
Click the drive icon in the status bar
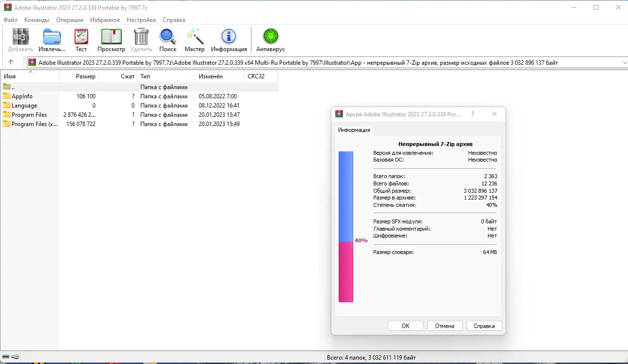(6, 358)
